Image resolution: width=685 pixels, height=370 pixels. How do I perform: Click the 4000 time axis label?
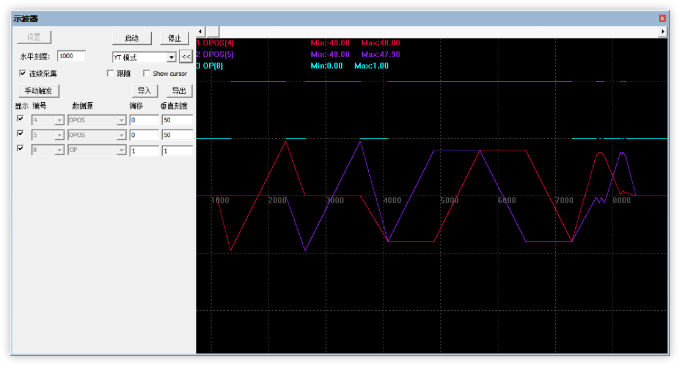(x=392, y=200)
